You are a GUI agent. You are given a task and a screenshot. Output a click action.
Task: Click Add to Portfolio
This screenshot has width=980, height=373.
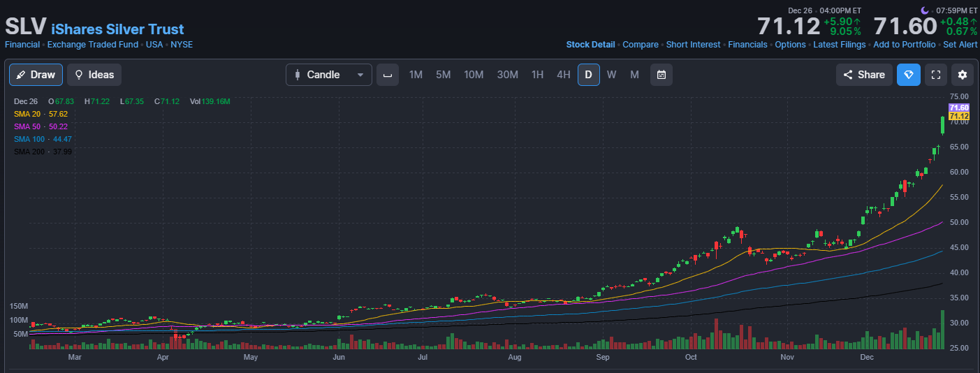[x=905, y=45]
